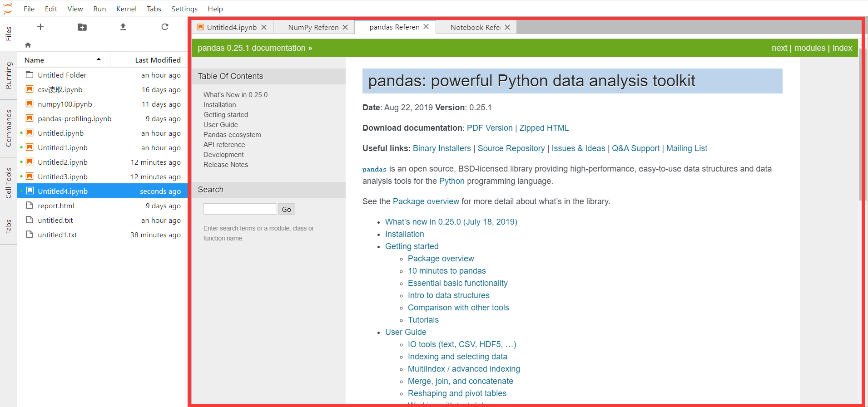This screenshot has height=407, width=868.
Task: Open Merge, join, and concatenate link
Action: point(461,381)
